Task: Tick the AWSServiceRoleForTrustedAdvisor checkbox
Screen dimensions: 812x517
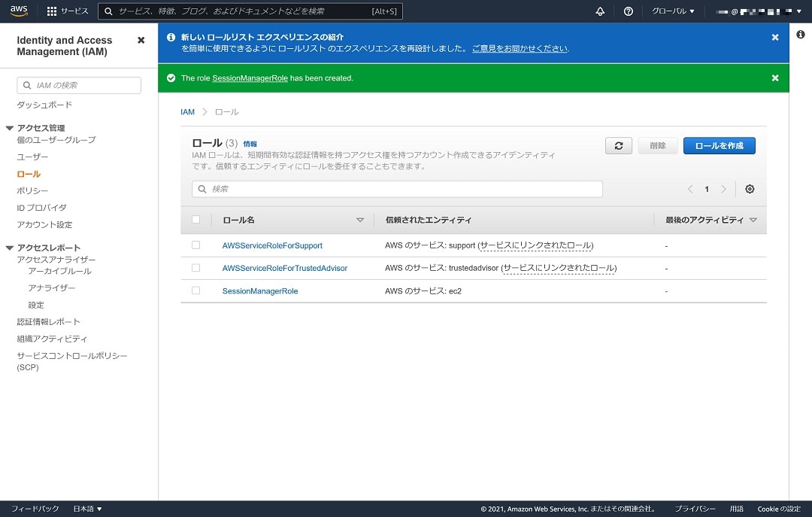Action: [195, 268]
